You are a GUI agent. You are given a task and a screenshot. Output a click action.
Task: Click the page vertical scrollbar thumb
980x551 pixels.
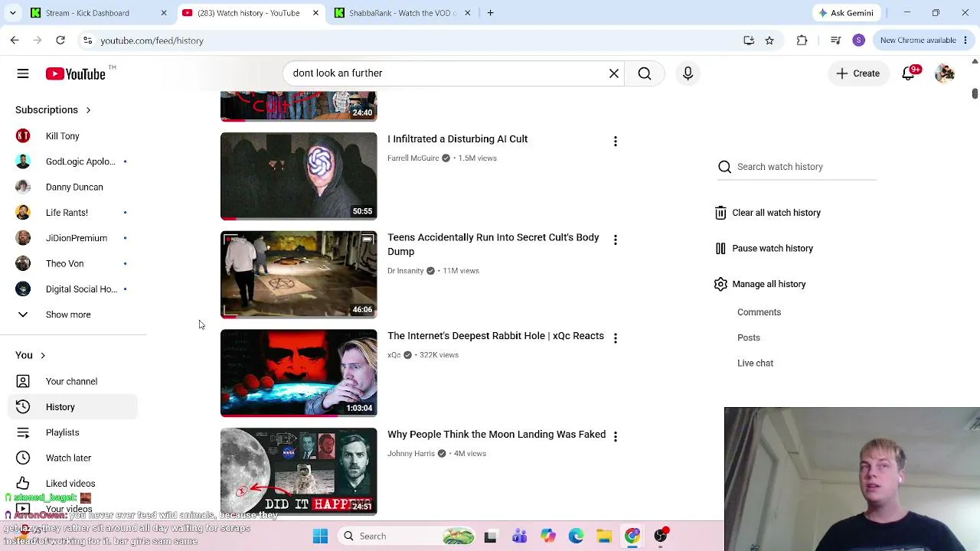coord(975,93)
